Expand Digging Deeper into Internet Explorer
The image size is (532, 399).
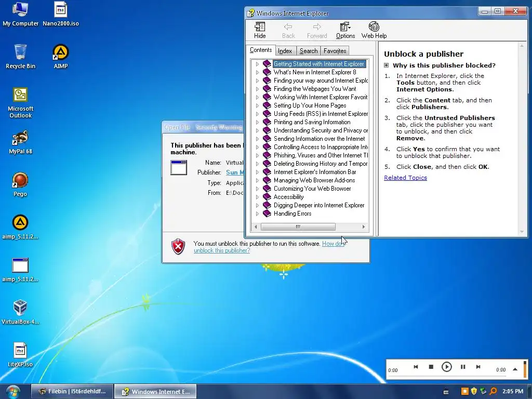click(x=257, y=205)
